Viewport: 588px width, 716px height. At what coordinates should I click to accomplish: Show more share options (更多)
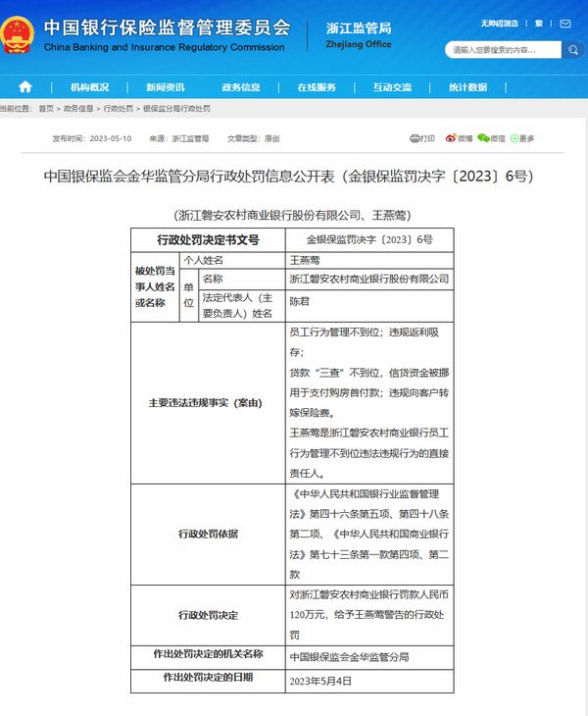click(x=522, y=138)
